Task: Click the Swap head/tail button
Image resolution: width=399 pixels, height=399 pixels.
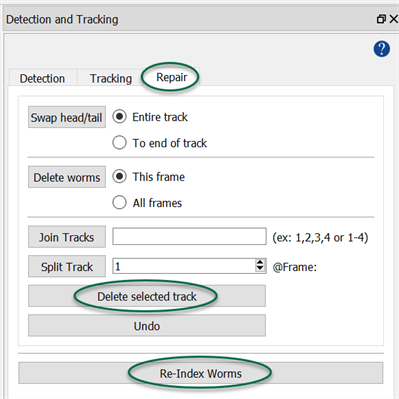Action: [67, 117]
